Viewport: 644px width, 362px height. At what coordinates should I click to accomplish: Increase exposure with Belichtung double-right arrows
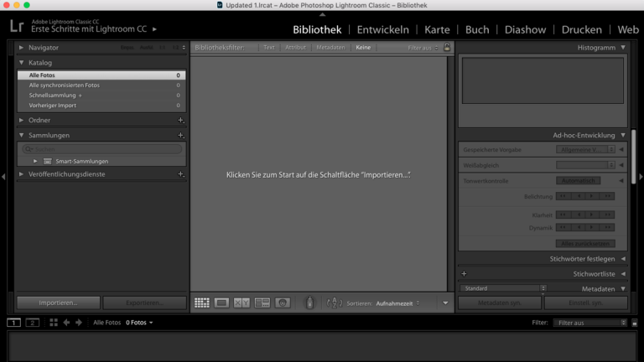(607, 196)
